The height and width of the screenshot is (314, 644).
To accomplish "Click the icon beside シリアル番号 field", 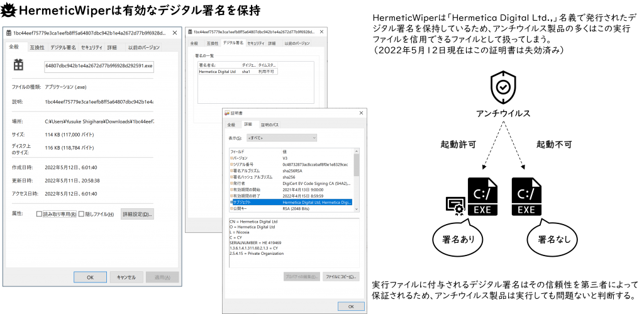I will 231,164.
